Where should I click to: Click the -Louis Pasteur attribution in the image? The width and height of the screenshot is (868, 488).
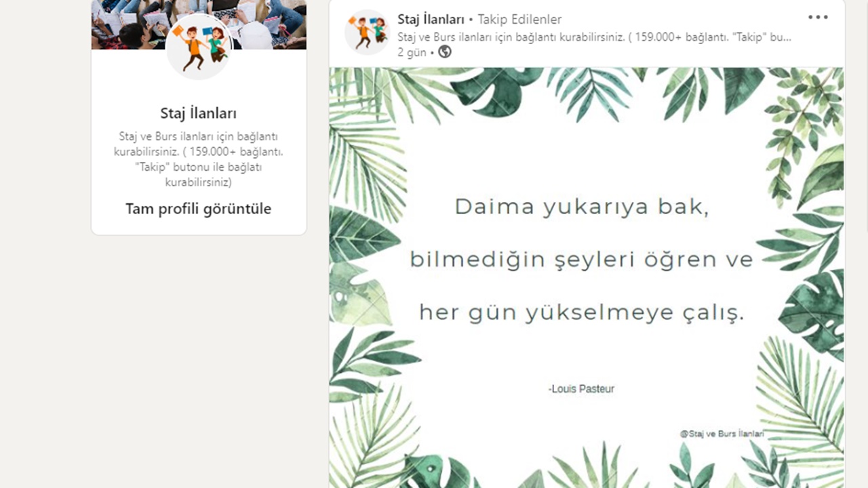(581, 389)
